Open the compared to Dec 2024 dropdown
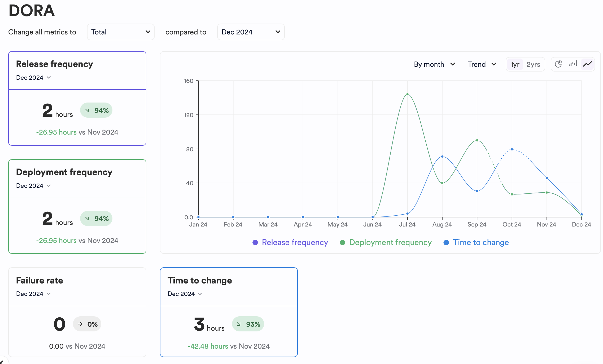The width and height of the screenshot is (603, 364). click(x=251, y=32)
